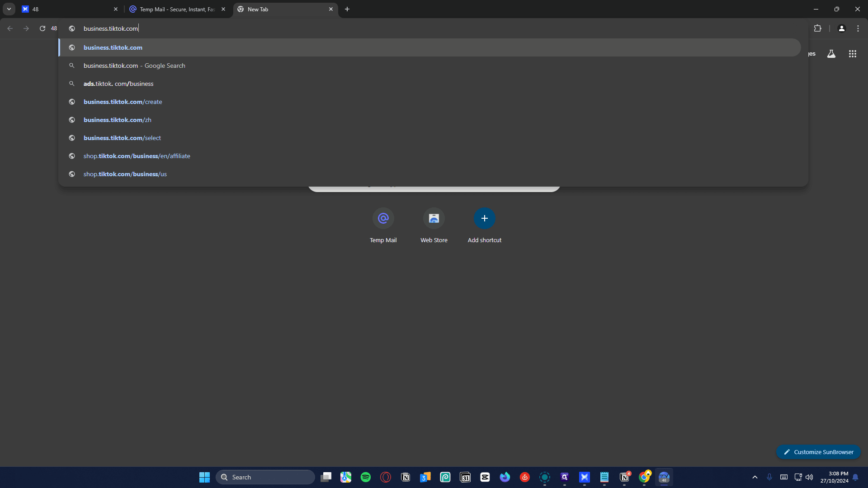This screenshot has width=868, height=488.
Task: Show hidden system tray icons chevron
Action: 755,477
